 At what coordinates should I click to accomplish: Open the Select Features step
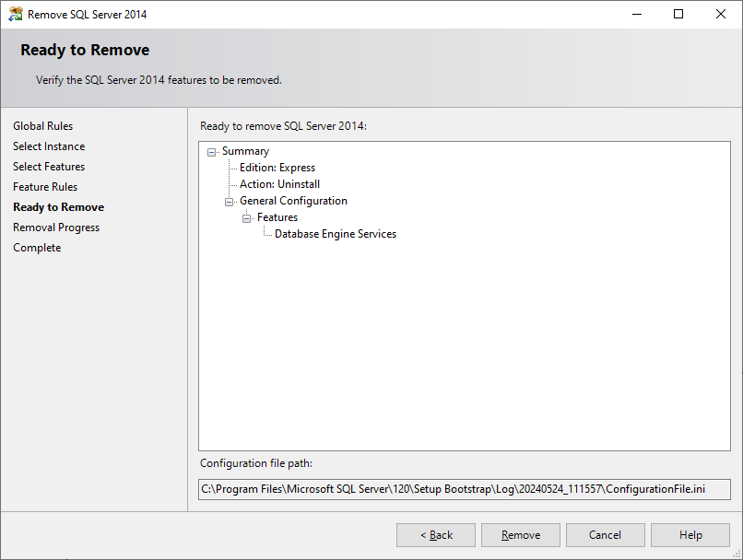pos(49,166)
